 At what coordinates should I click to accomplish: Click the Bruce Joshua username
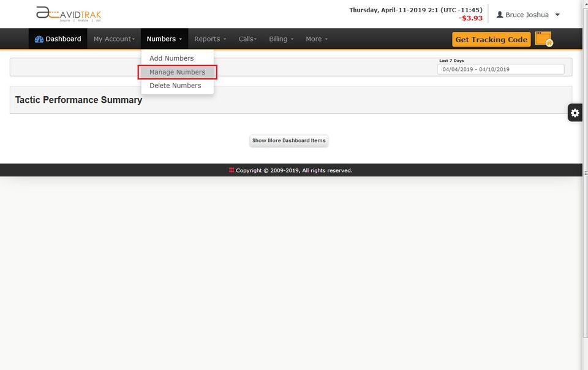coord(527,15)
